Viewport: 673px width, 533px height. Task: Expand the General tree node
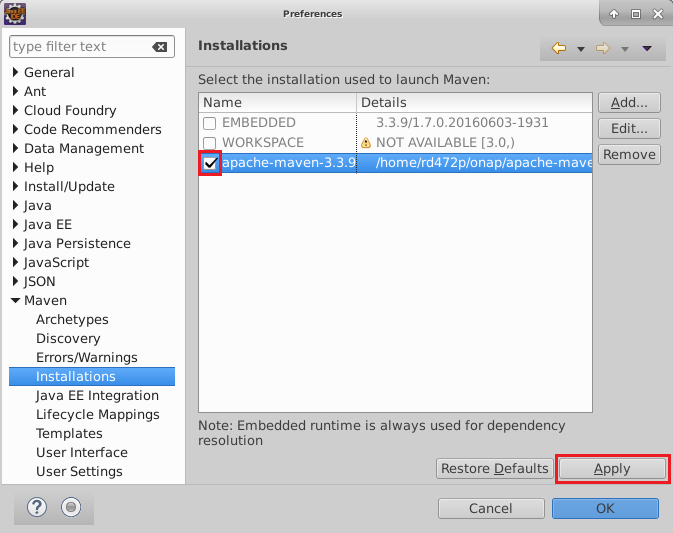tap(15, 72)
